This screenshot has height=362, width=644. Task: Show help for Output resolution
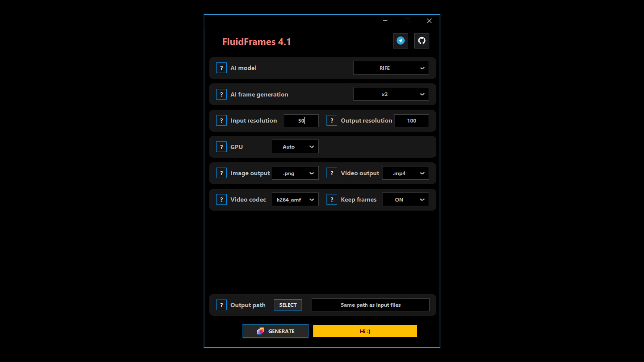[332, 121]
